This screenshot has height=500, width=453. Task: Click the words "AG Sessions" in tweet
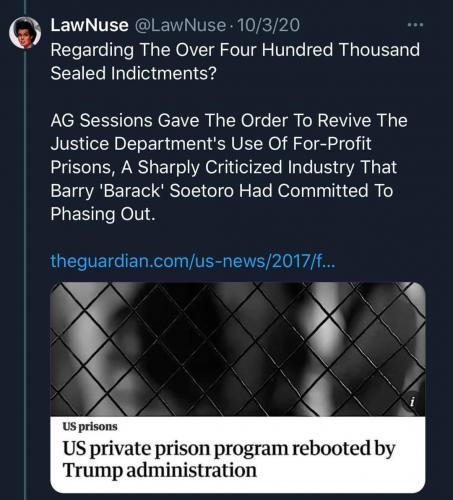click(102, 120)
